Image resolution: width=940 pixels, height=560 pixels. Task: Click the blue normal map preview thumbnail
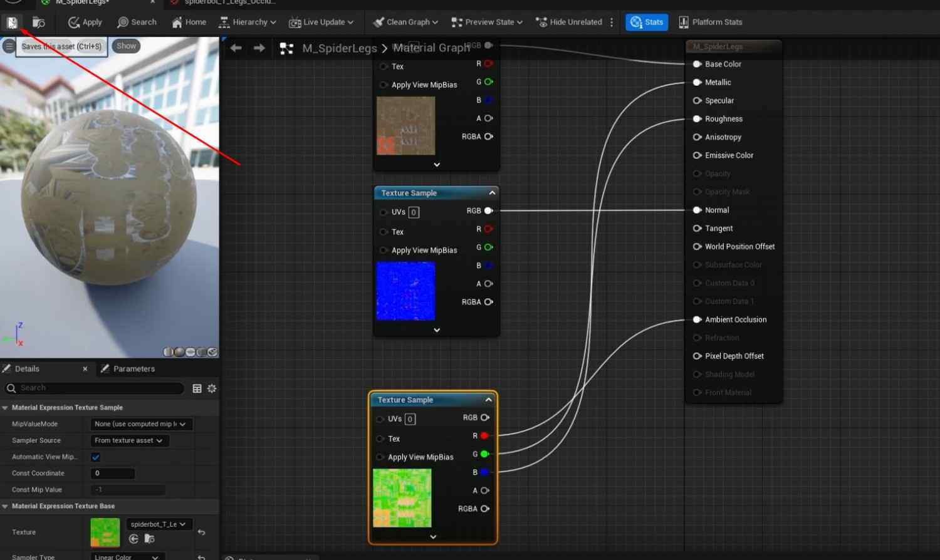[406, 291]
